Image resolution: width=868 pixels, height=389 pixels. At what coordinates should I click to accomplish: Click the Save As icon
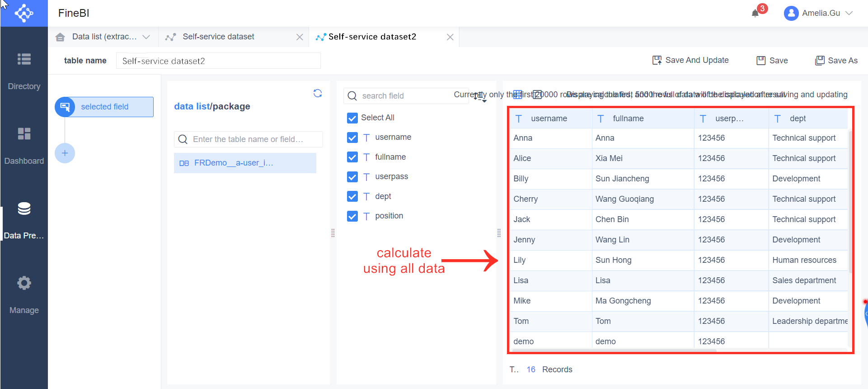[820, 61]
